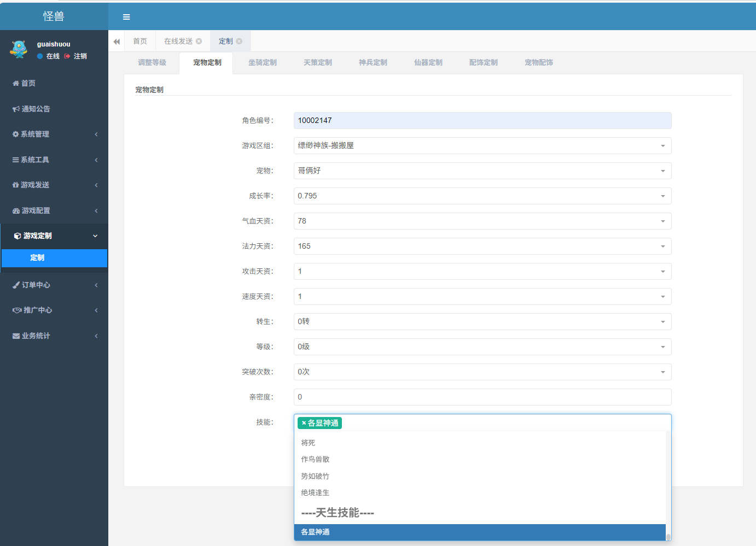Screen dimensions: 756x546
Task: Open the 游戏区组 dropdown
Action: tap(482, 145)
